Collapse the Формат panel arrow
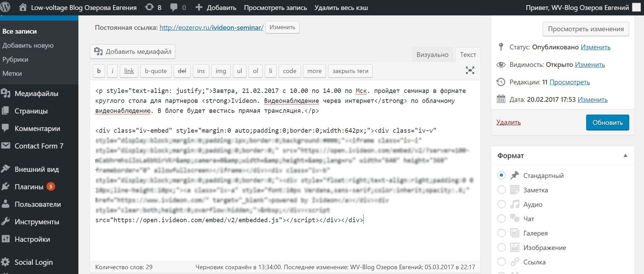The image size is (644, 274). point(625,156)
